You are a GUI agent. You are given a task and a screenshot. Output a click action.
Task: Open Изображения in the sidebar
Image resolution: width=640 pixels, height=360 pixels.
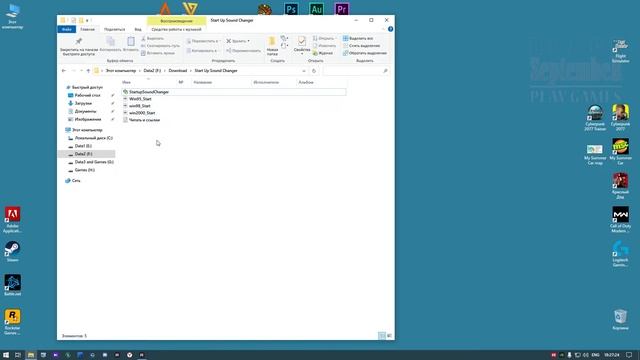coord(88,119)
